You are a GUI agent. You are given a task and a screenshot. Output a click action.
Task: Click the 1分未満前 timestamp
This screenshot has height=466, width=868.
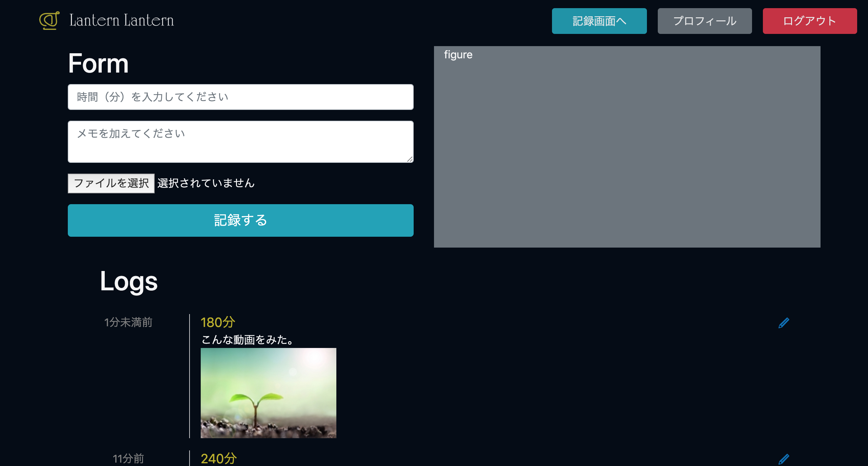tap(128, 322)
